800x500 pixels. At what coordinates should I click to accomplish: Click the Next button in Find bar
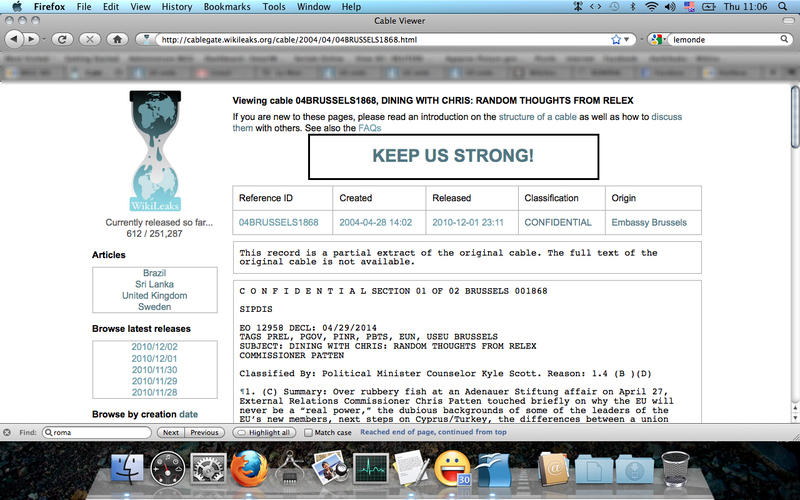coord(170,432)
